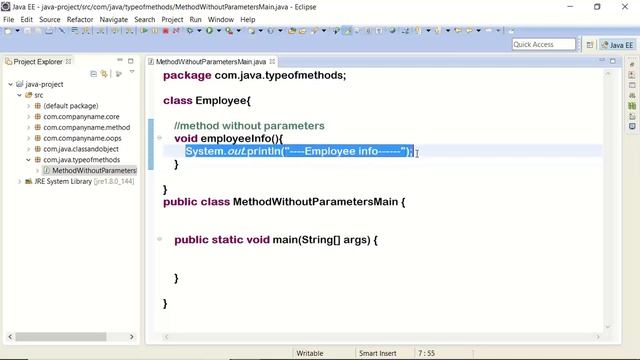Expand com.companyname.oops package
The image size is (640, 360).
29,138
